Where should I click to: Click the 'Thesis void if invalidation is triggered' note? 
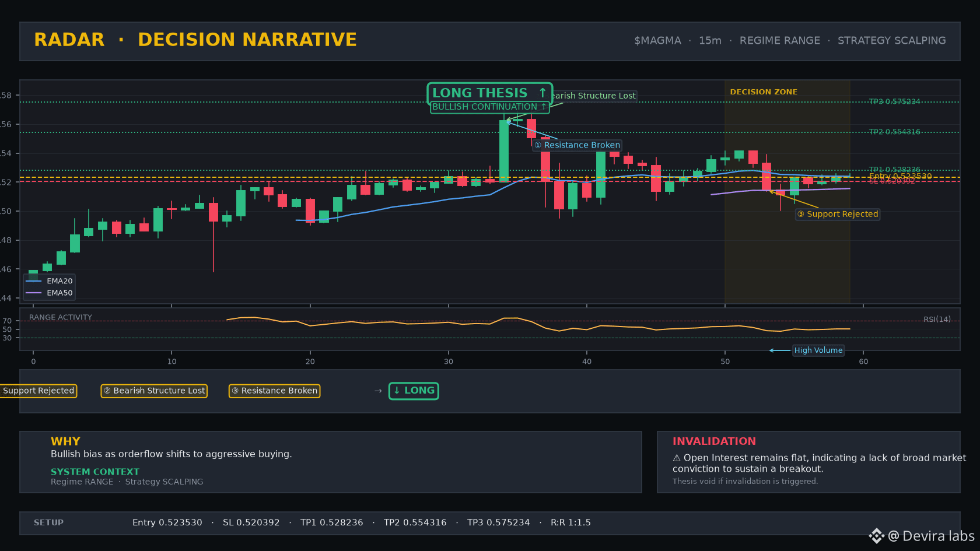click(x=745, y=482)
